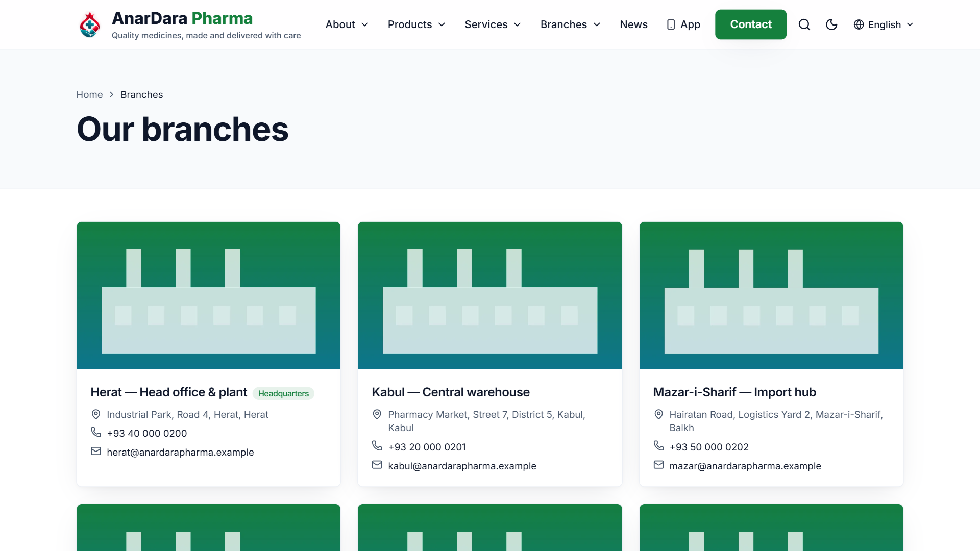Call Kabul number +93 20 000 0201

[427, 447]
